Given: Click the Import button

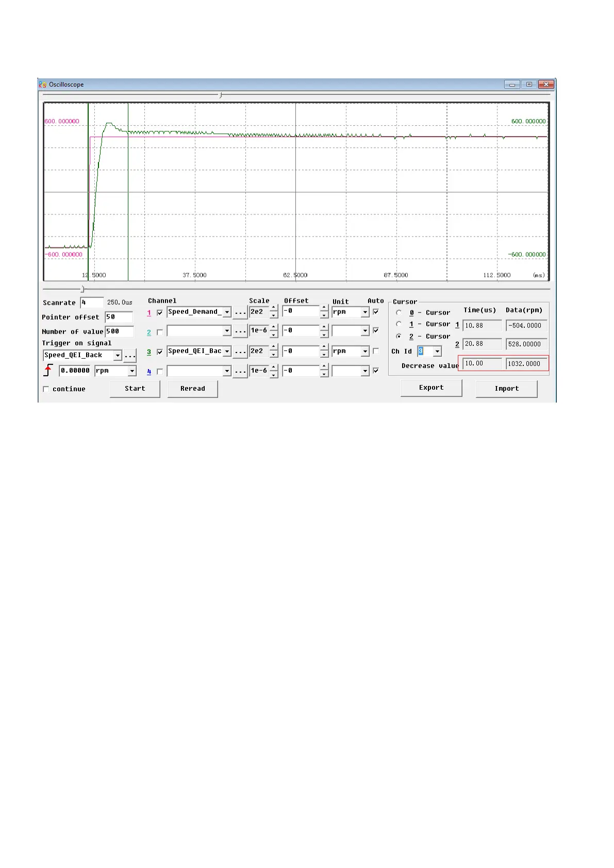Looking at the screenshot, I should tap(507, 389).
